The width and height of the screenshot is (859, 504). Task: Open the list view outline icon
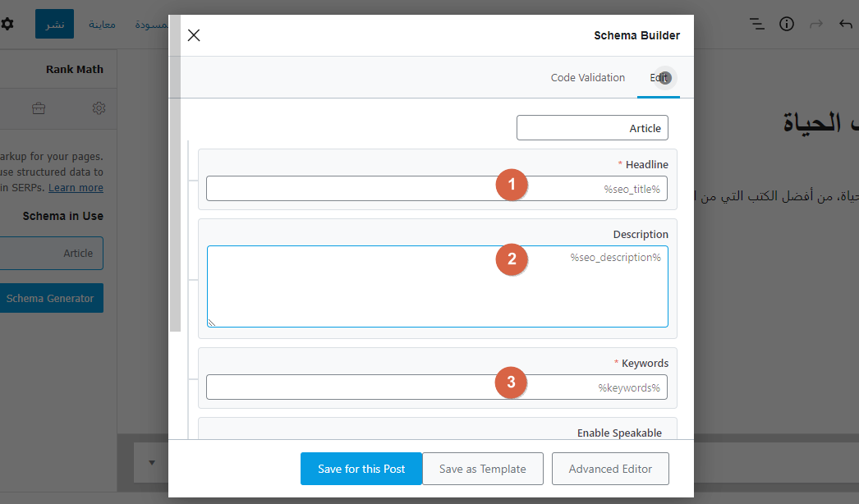(x=757, y=24)
